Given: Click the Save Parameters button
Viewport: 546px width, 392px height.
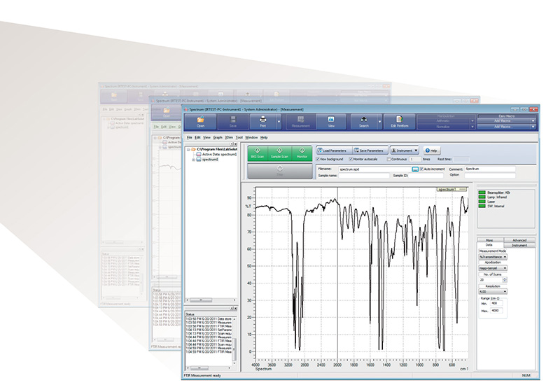Looking at the screenshot, I should (369, 150).
